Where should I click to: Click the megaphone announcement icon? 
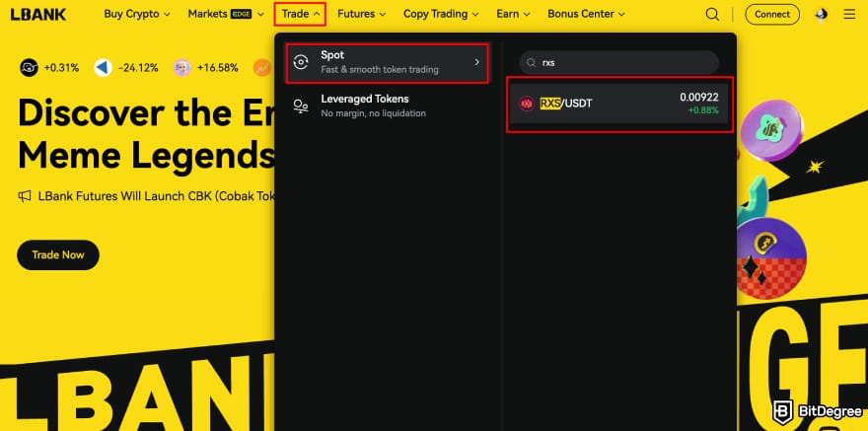click(x=25, y=196)
